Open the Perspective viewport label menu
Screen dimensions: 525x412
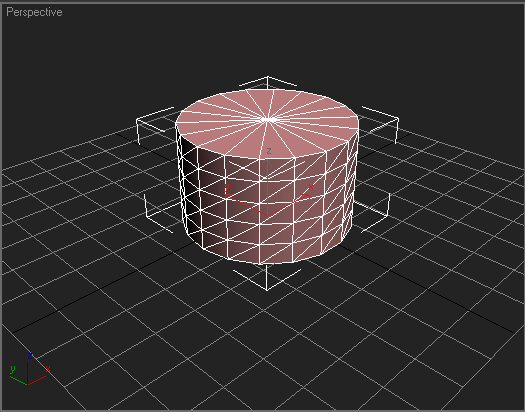pos(34,12)
